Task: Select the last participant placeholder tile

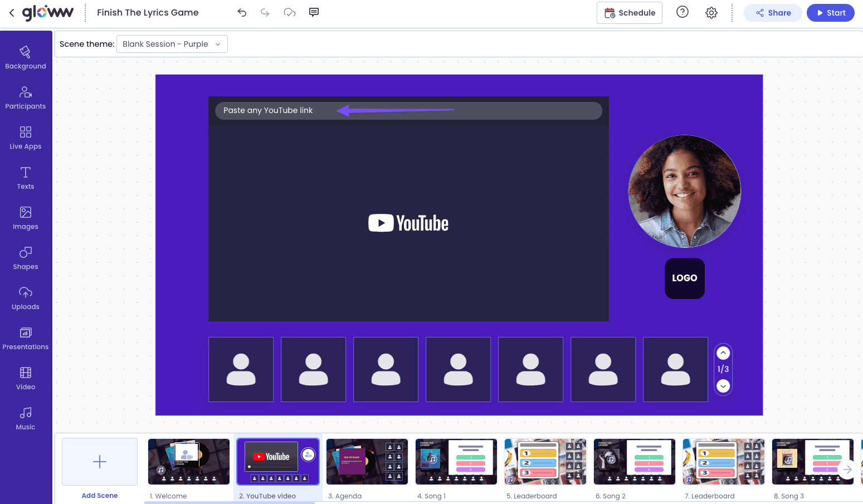Action: 676,369
